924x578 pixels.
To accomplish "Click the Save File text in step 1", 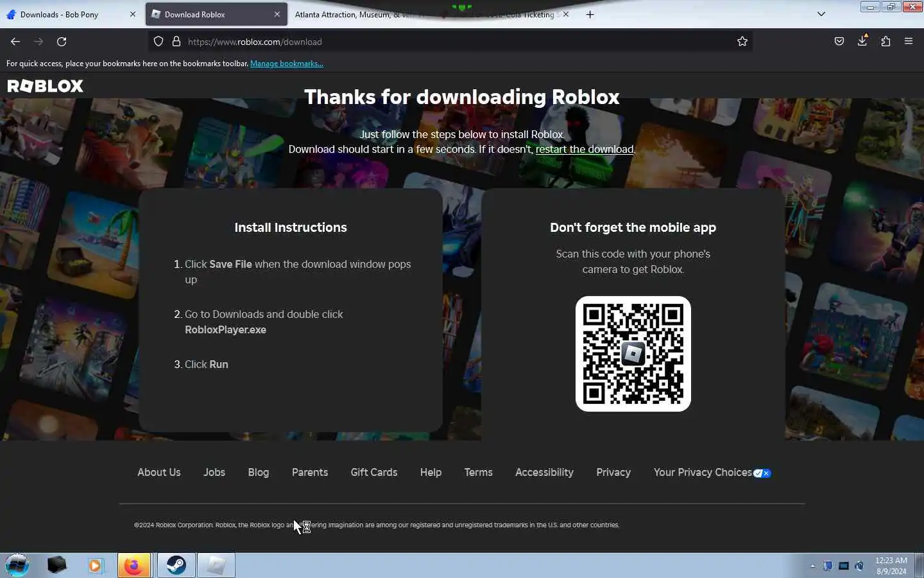I will pyautogui.click(x=231, y=264).
